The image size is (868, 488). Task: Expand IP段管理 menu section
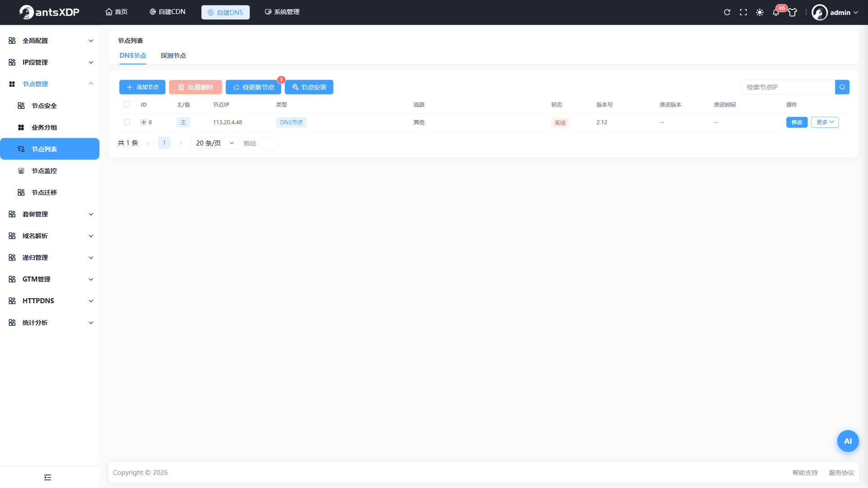pos(50,62)
